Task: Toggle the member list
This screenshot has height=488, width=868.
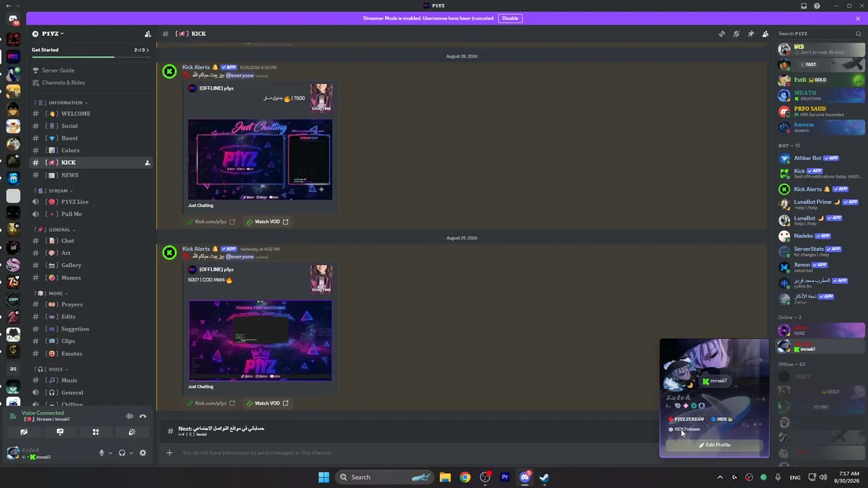Action: [x=765, y=34]
